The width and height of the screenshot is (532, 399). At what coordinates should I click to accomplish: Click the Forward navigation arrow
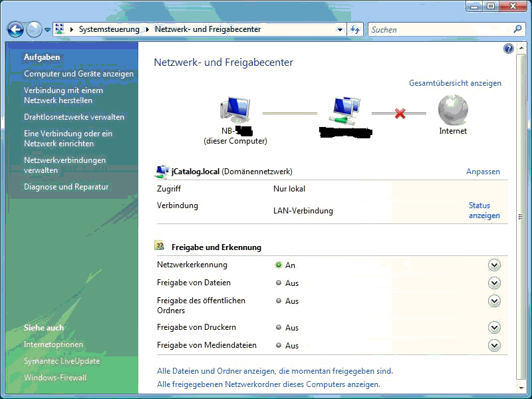click(x=34, y=29)
